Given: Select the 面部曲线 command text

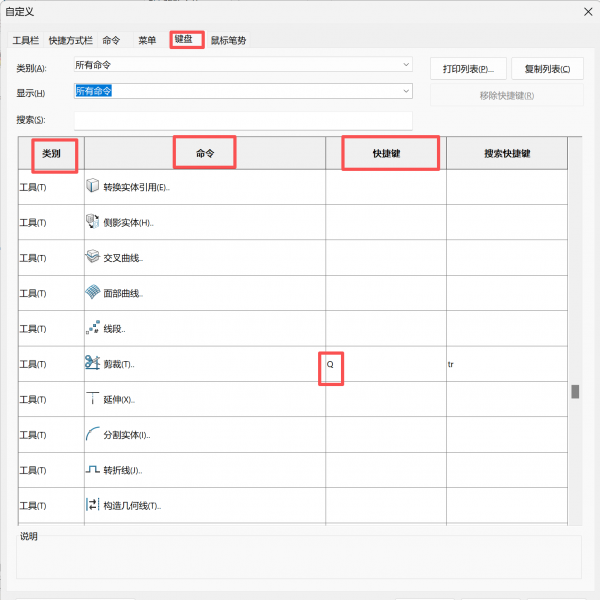Looking at the screenshot, I should 123,293.
